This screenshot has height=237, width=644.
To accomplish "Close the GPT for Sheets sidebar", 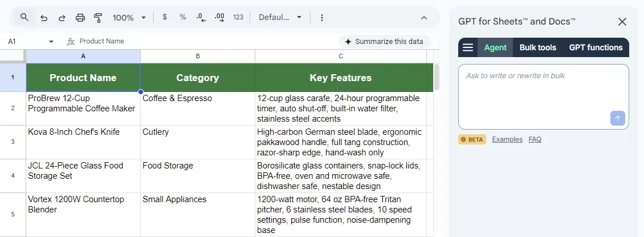I will 622,22.
